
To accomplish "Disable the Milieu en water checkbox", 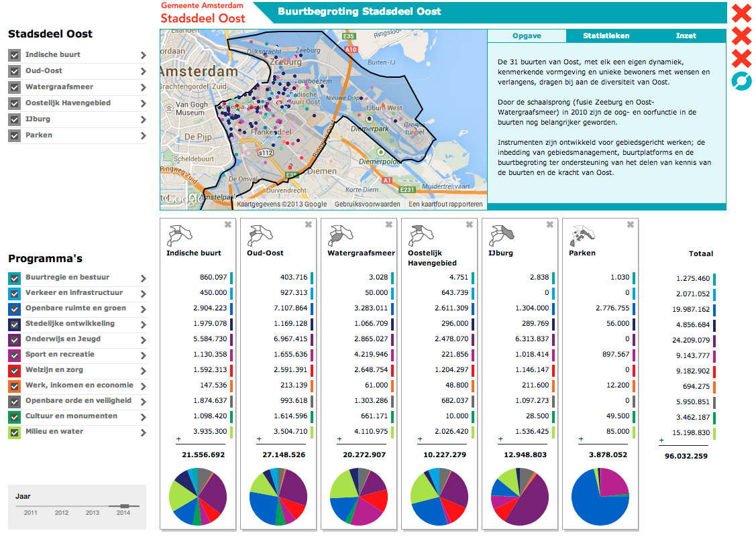I will (x=15, y=432).
